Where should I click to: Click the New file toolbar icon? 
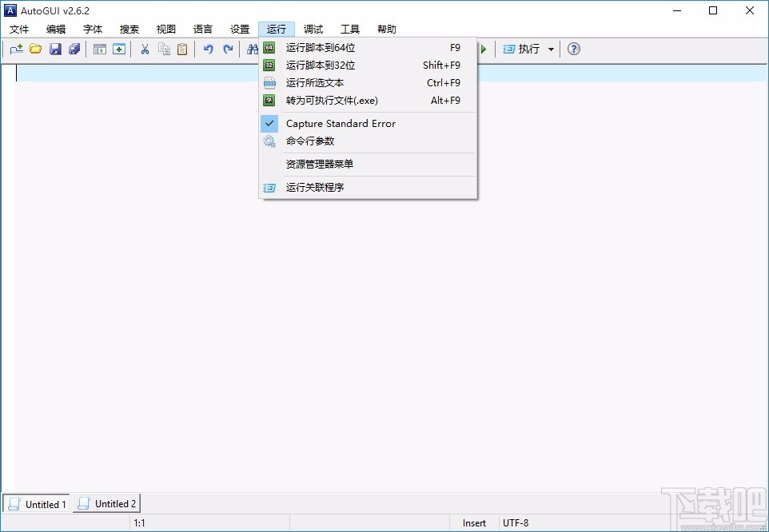pyautogui.click(x=16, y=49)
